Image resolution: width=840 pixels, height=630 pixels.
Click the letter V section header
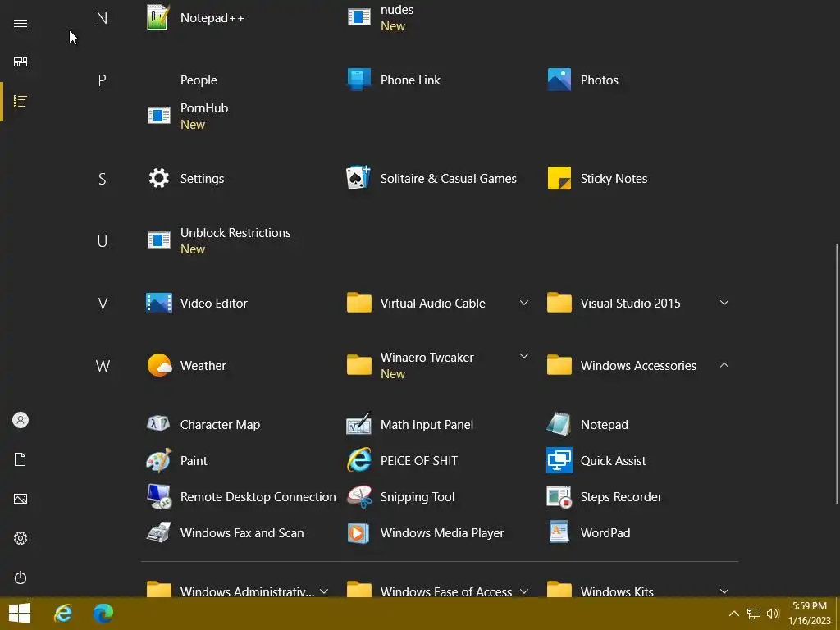click(102, 304)
